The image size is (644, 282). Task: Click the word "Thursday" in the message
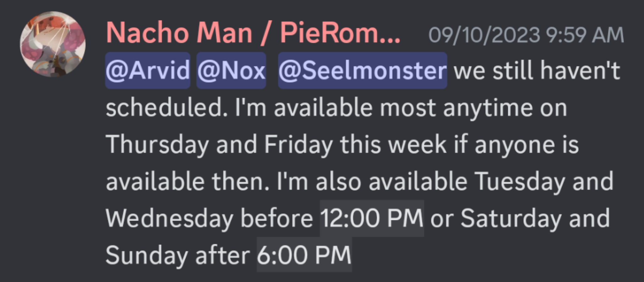click(157, 144)
